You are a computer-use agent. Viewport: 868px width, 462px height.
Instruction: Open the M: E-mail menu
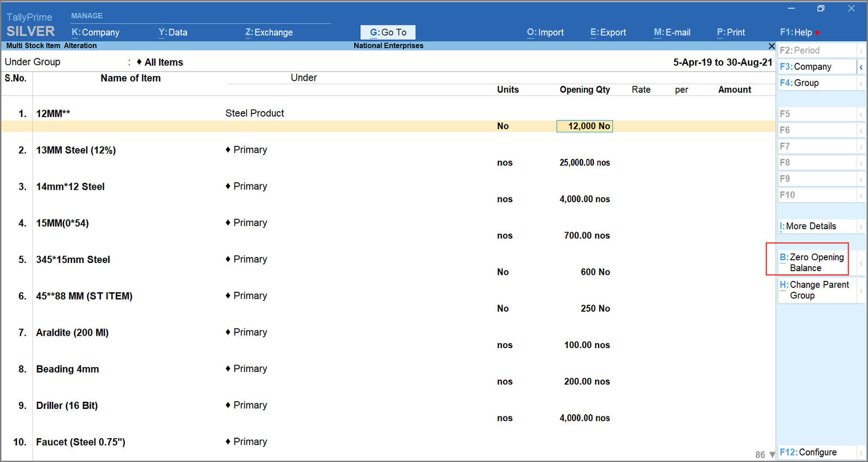(672, 33)
